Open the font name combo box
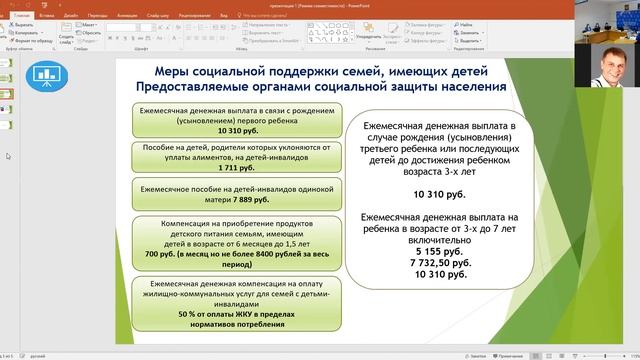The width and height of the screenshot is (640, 360). [x=122, y=27]
